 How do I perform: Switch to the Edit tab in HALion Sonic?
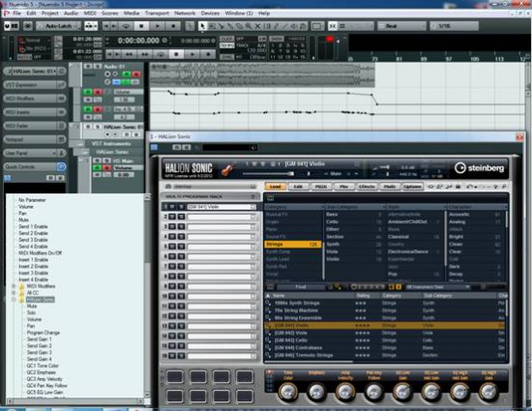click(298, 187)
